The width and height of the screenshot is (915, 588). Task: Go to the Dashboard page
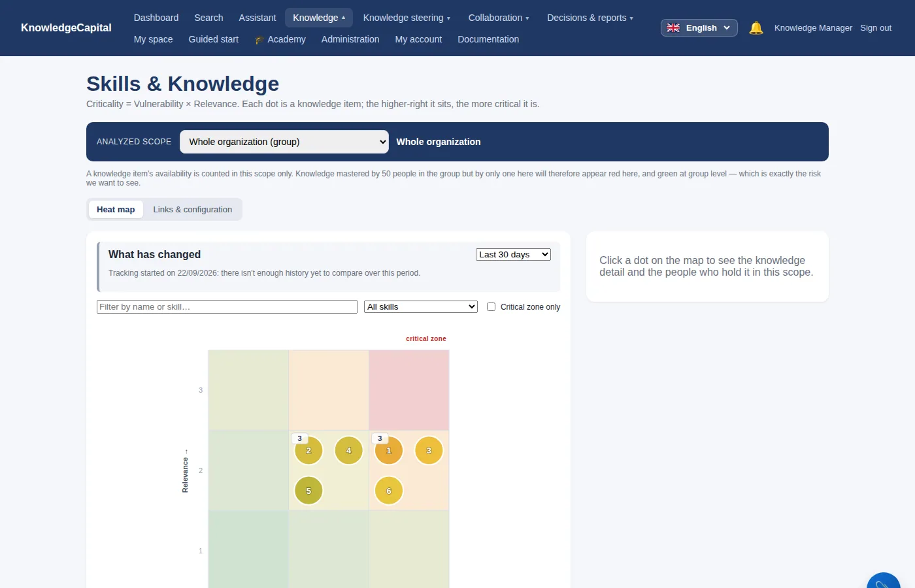156,18
